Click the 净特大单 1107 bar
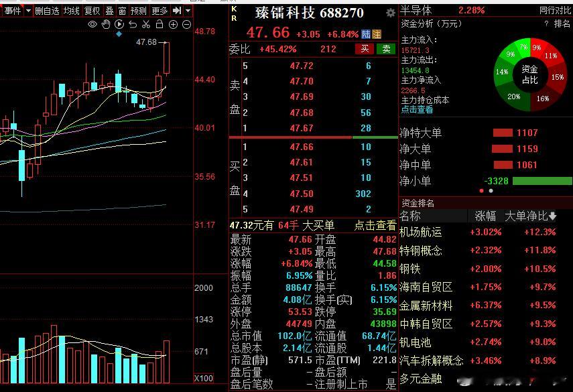 click(x=503, y=133)
